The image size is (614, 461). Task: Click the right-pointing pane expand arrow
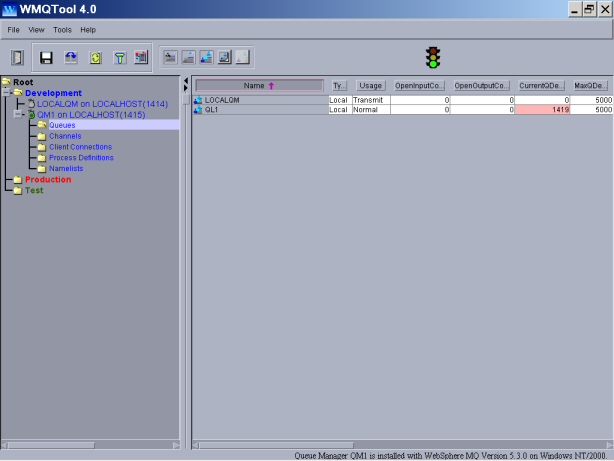pos(186,88)
